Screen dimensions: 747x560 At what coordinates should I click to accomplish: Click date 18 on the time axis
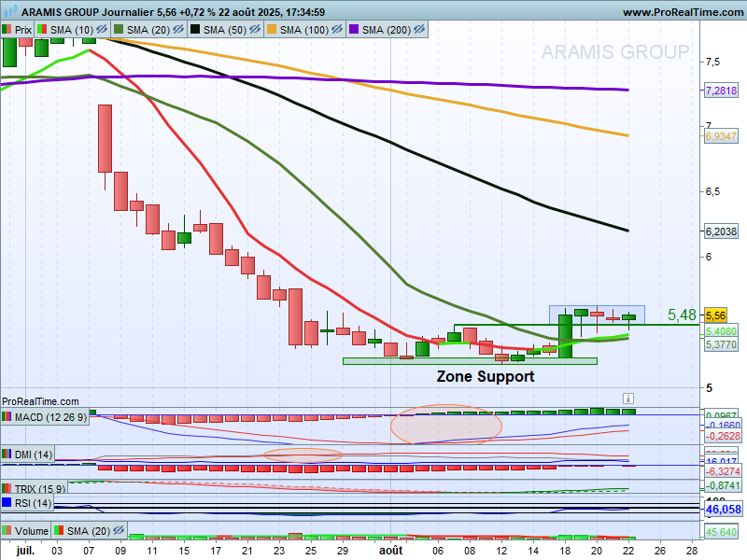[565, 551]
